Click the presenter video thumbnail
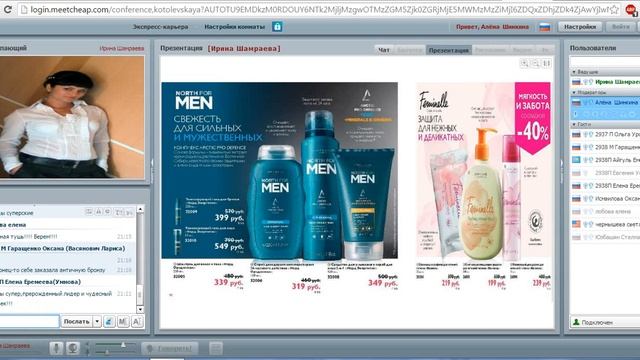The width and height of the screenshot is (640, 360). 72,117
